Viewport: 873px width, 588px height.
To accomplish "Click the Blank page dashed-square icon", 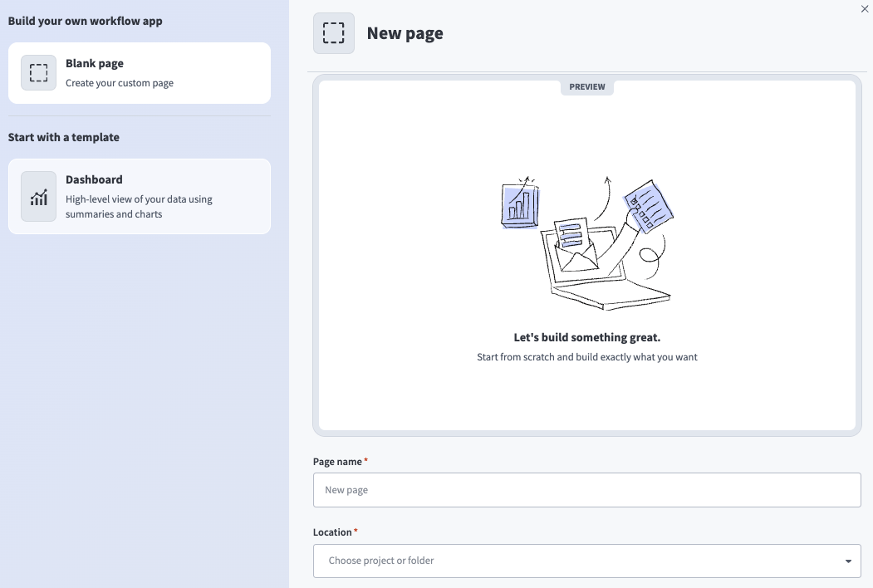I will (x=38, y=72).
